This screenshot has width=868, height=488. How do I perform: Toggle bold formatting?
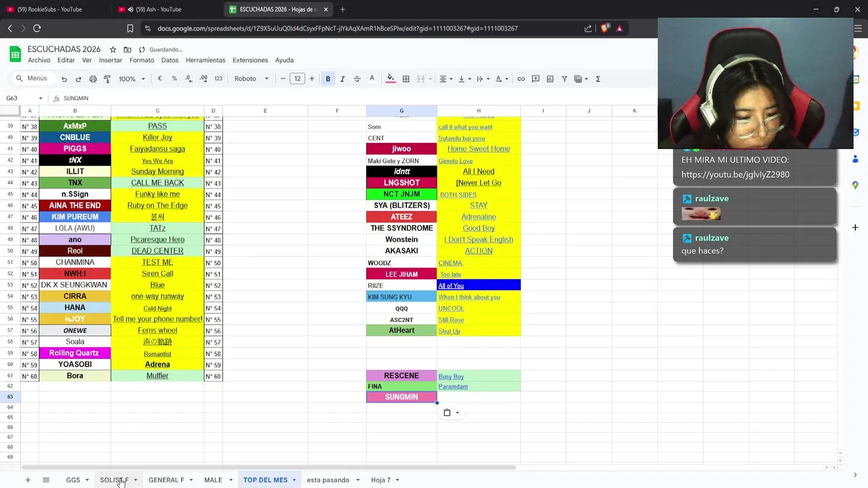click(328, 79)
